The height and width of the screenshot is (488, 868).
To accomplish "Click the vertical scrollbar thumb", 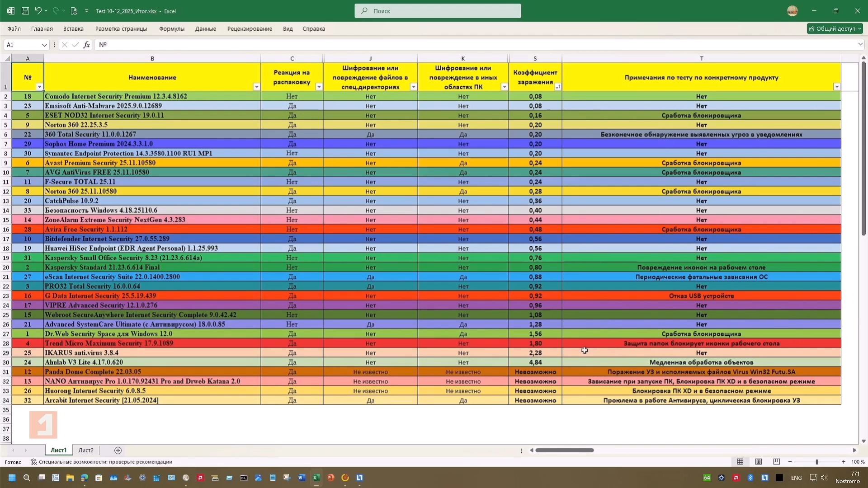I will click(863, 148).
